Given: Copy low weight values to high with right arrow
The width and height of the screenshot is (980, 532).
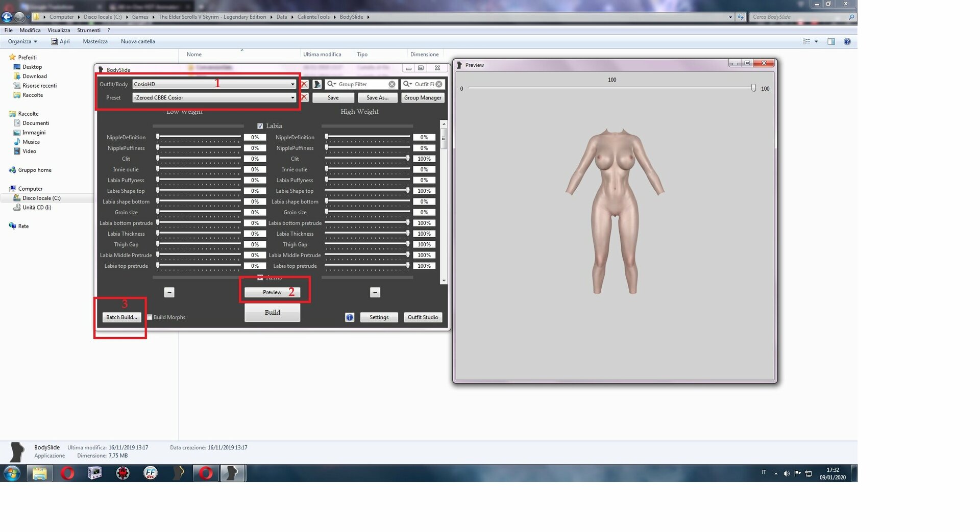Looking at the screenshot, I should click(169, 292).
